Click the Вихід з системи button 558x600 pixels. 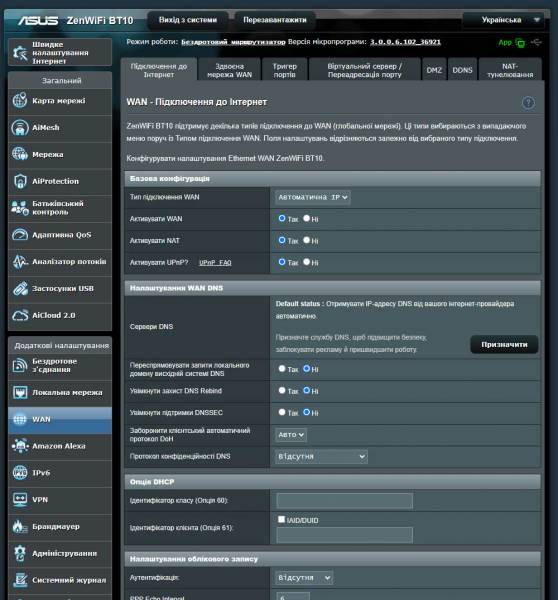click(188, 20)
